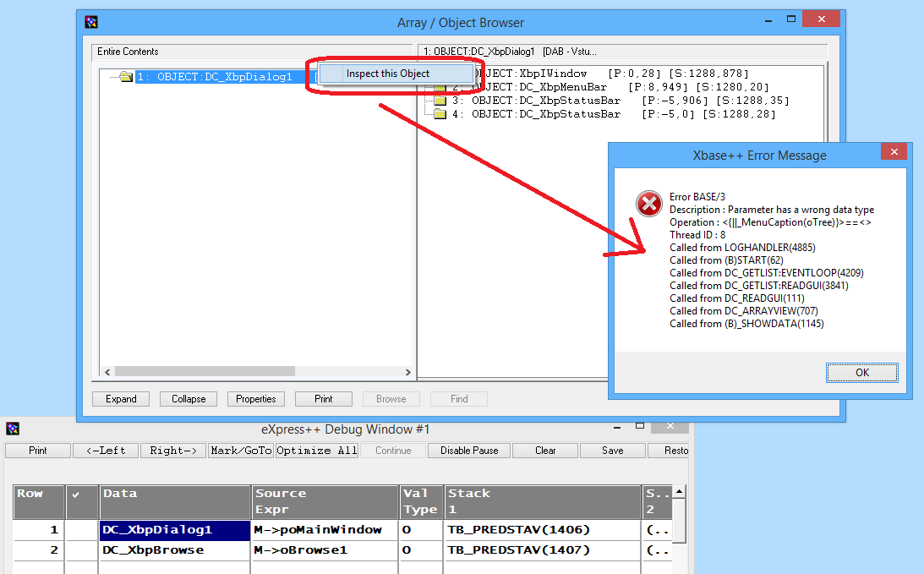
Task: Click the eXpress++ Debug Window title icon
Action: (12, 429)
